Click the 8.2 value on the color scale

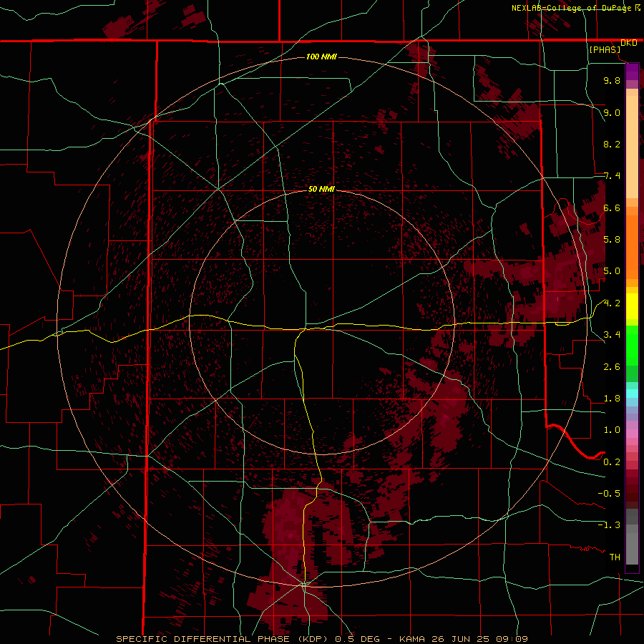[612, 144]
